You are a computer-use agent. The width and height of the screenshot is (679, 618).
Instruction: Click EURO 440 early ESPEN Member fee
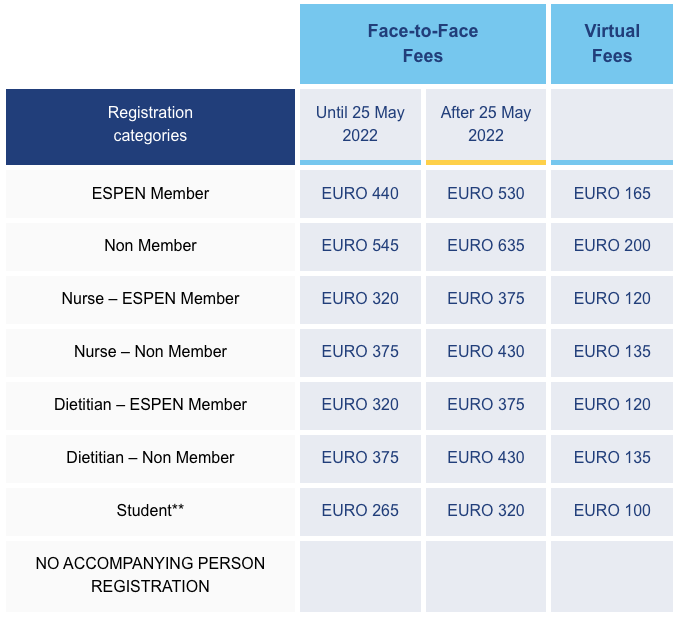tap(360, 194)
